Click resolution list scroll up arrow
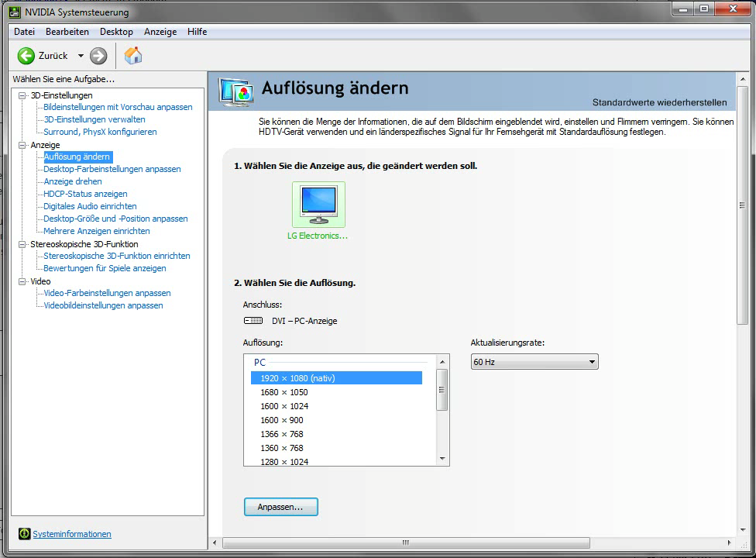The height and width of the screenshot is (558, 756). pos(442,362)
